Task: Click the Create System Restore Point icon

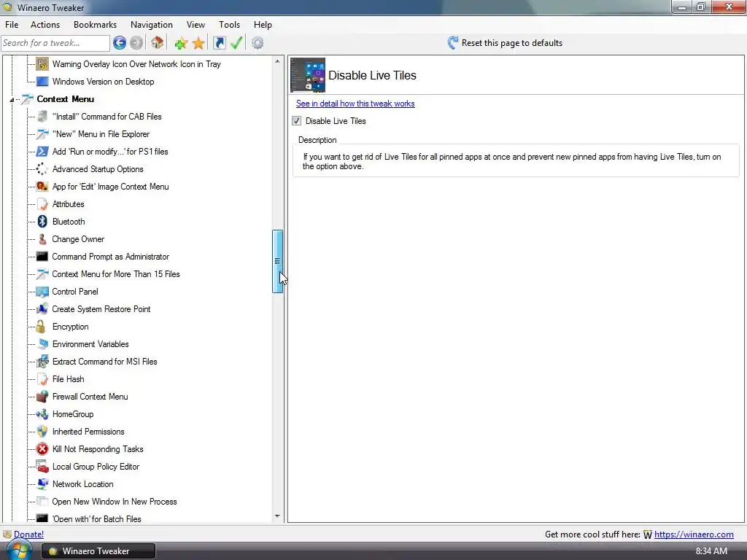Action: (42, 309)
